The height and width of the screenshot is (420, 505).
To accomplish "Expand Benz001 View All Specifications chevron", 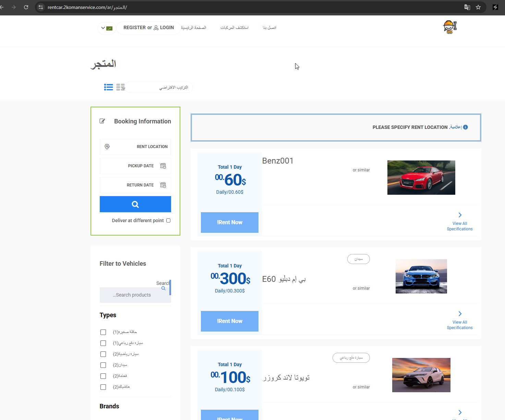I will point(460,215).
